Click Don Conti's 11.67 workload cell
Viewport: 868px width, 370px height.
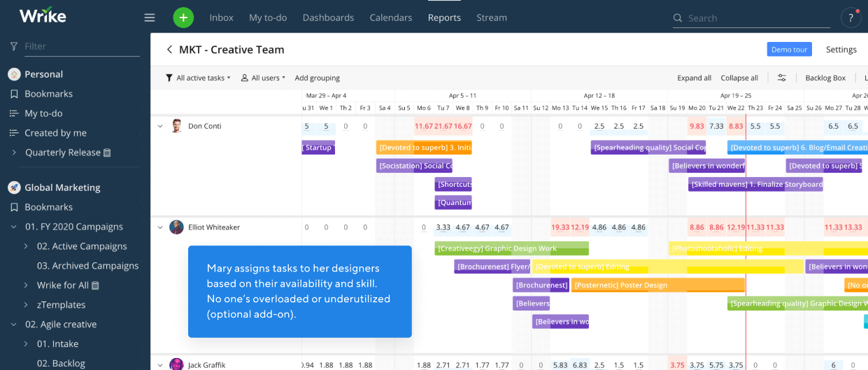pyautogui.click(x=424, y=127)
